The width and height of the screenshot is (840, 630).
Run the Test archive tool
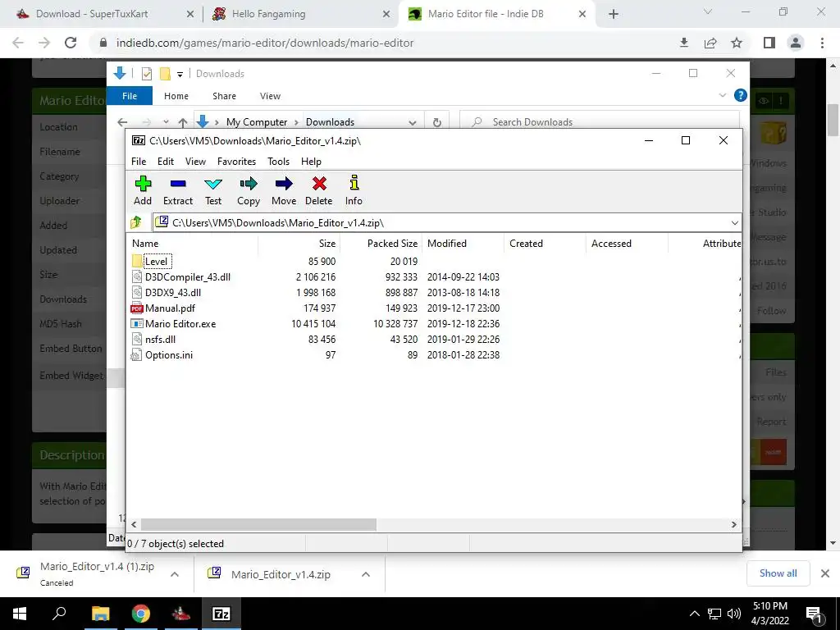click(213, 190)
